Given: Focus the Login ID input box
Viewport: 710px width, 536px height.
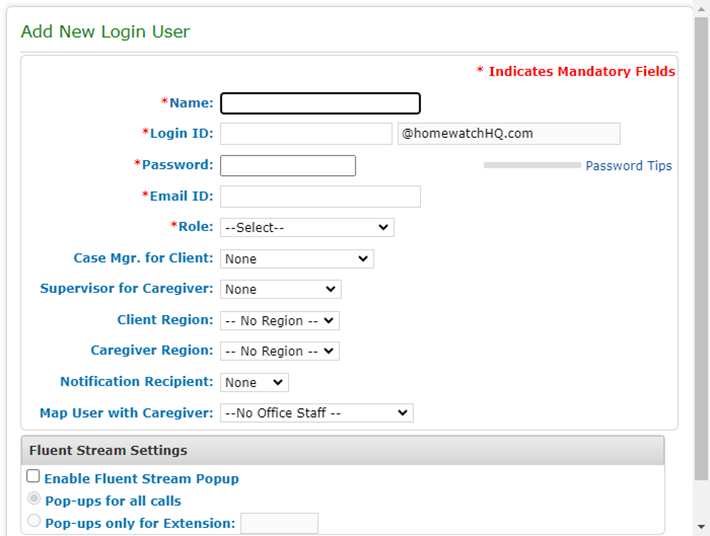Looking at the screenshot, I should [x=306, y=134].
